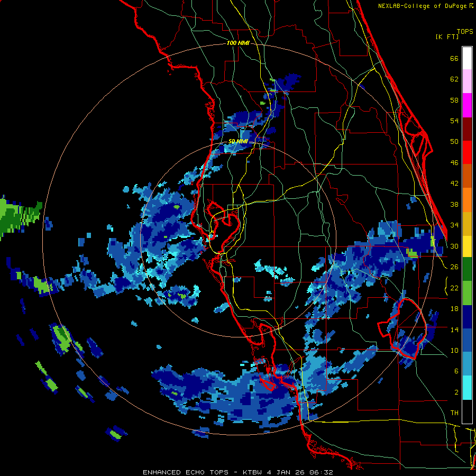Click the "6" legend value
The width and height of the screenshot is (476, 476).
[456, 371]
